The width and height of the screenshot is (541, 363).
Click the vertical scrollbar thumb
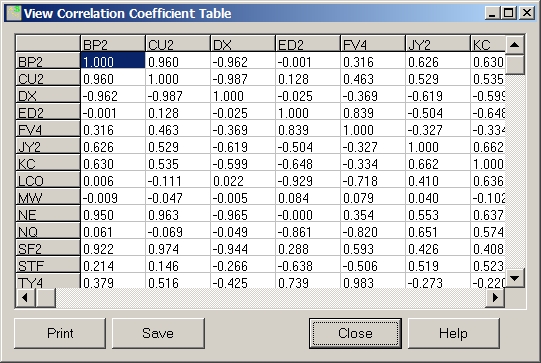tap(514, 64)
